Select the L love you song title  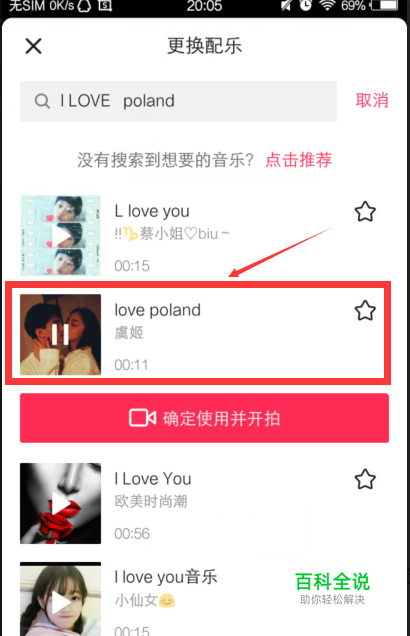pos(152,211)
